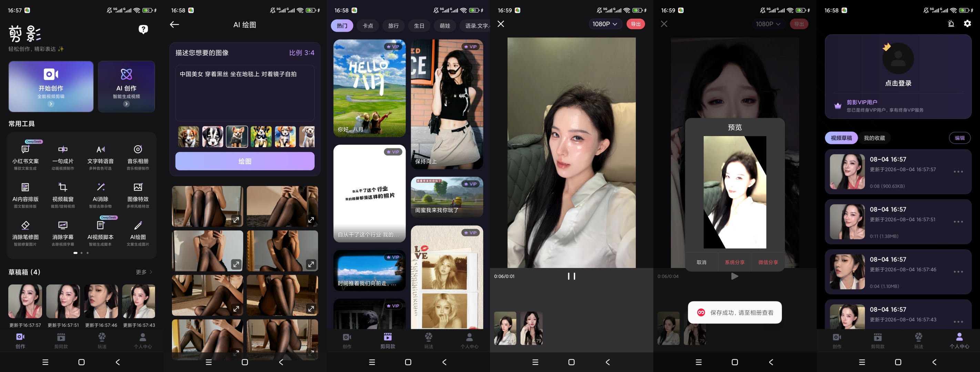
Task: Open the 草稿箱 draft thumbnail 更新于16:57:57
Action: pos(25,301)
